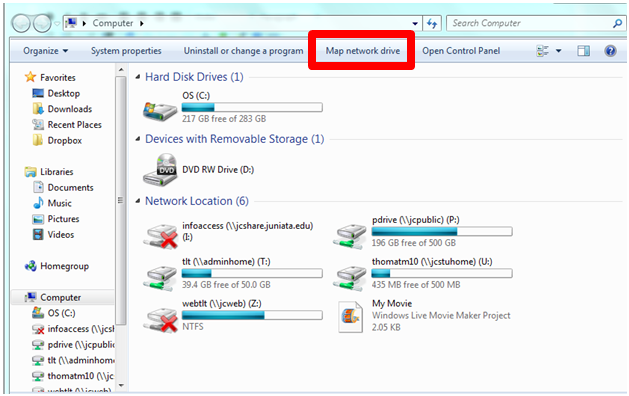Click Computer in the address breadcrumb
Viewport: 629px width, 396px height.
click(113, 23)
